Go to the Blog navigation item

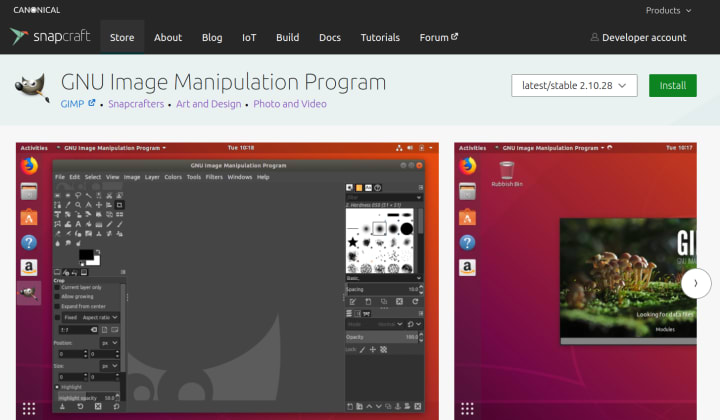pos(212,38)
